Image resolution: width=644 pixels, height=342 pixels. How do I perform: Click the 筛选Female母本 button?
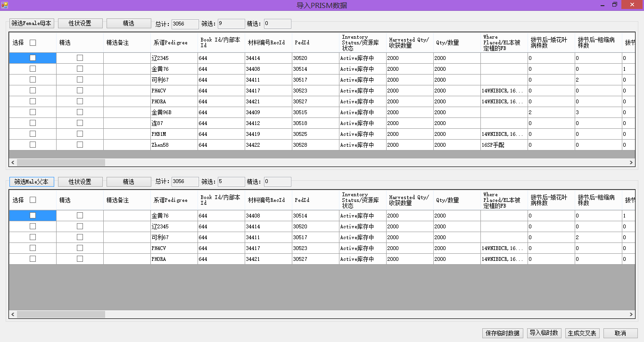click(32, 24)
